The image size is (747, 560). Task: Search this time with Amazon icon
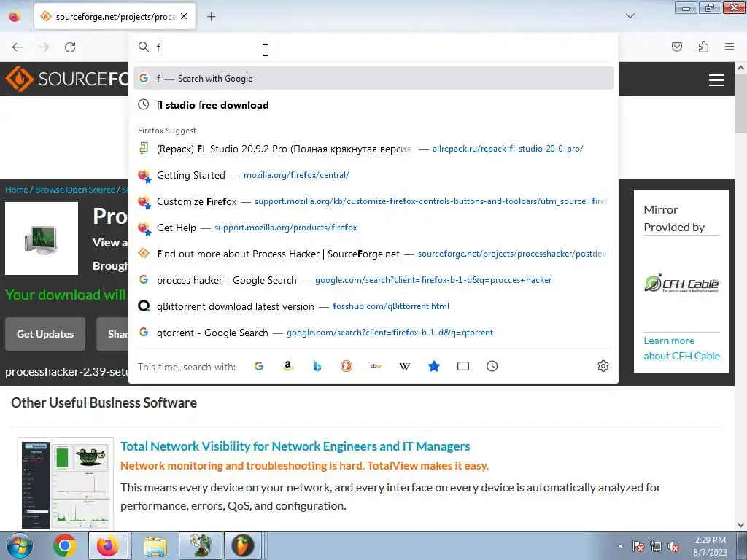click(287, 366)
